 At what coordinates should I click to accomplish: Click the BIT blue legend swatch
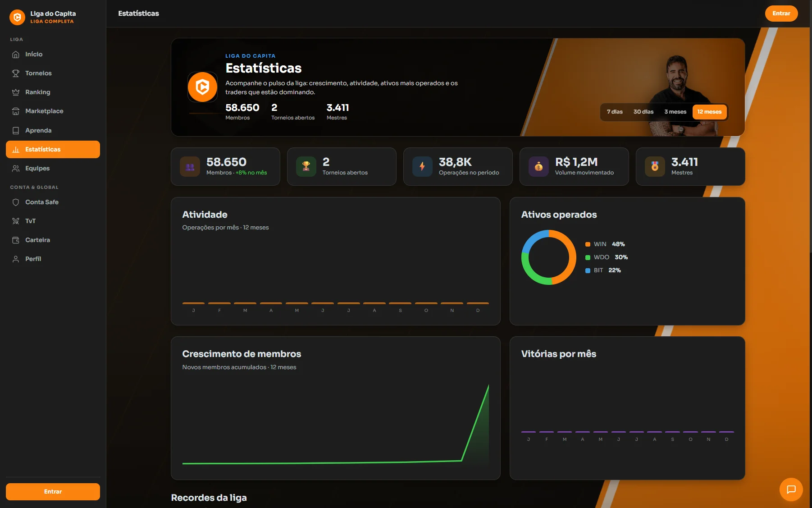[588, 270]
